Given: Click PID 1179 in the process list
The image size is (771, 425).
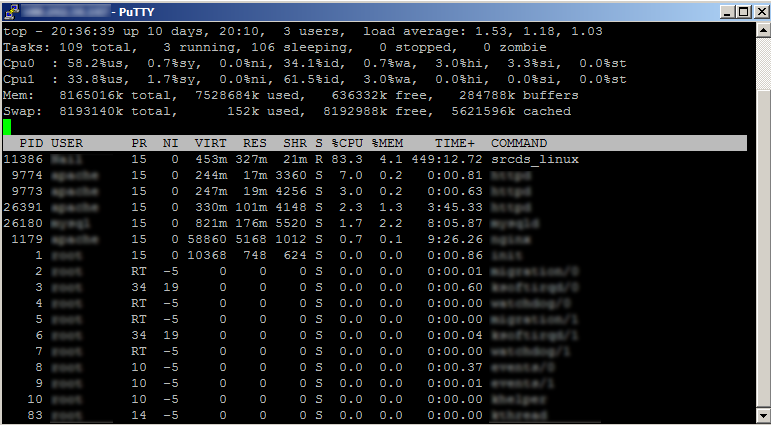Looking at the screenshot, I should coord(27,240).
